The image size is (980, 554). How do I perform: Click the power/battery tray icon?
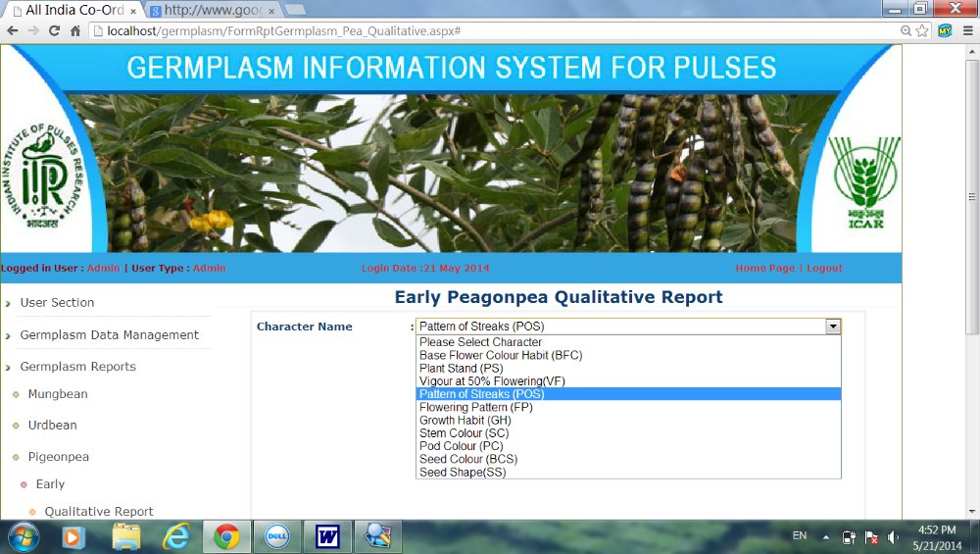coord(849,537)
